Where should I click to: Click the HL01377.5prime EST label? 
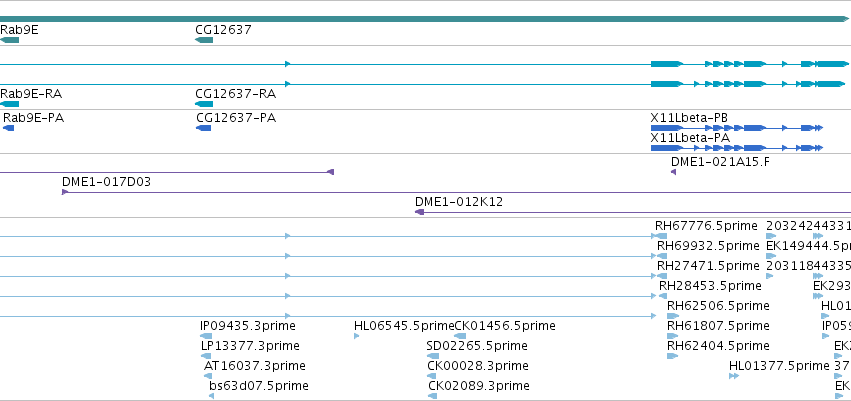(x=779, y=366)
